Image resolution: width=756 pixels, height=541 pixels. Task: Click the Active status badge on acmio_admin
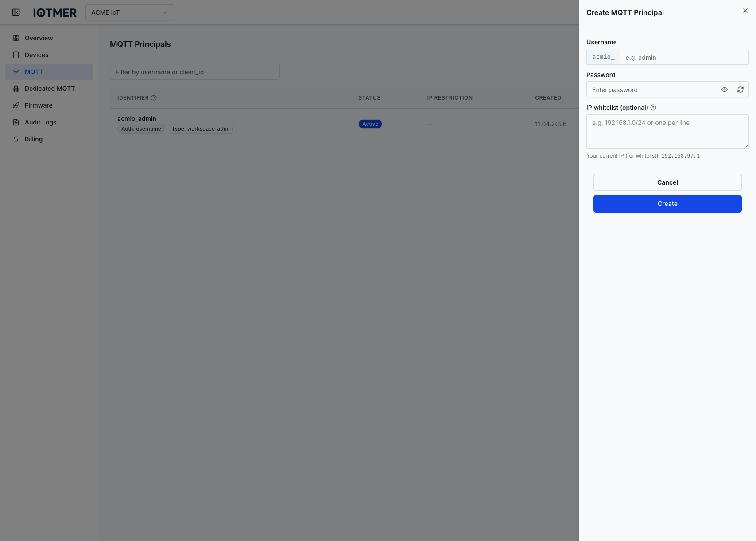tap(370, 124)
